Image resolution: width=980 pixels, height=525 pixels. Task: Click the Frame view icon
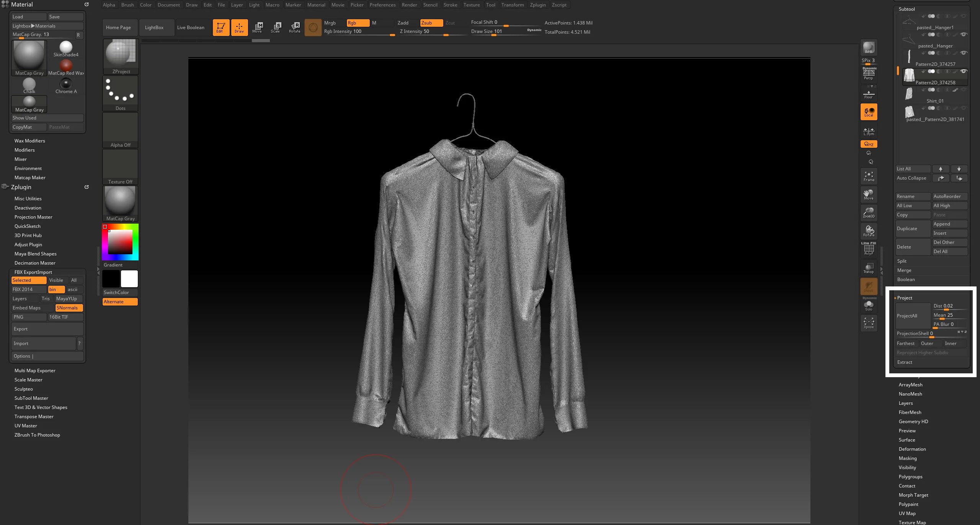pyautogui.click(x=869, y=176)
